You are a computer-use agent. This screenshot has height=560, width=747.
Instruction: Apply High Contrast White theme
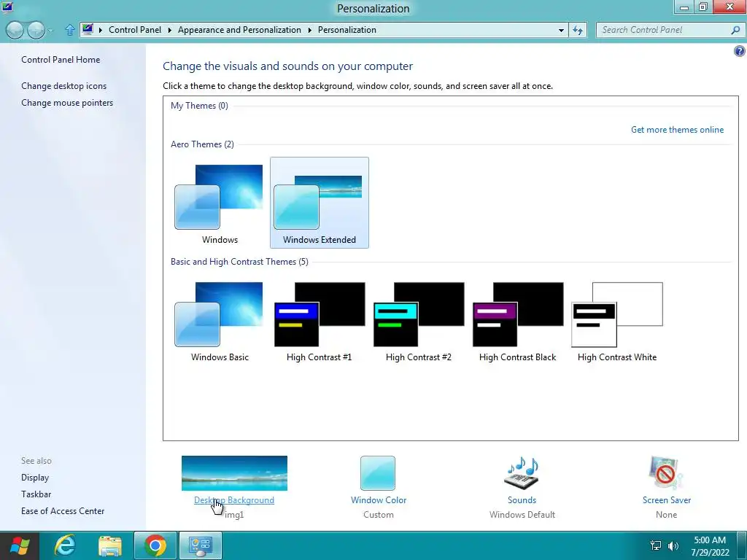point(617,321)
